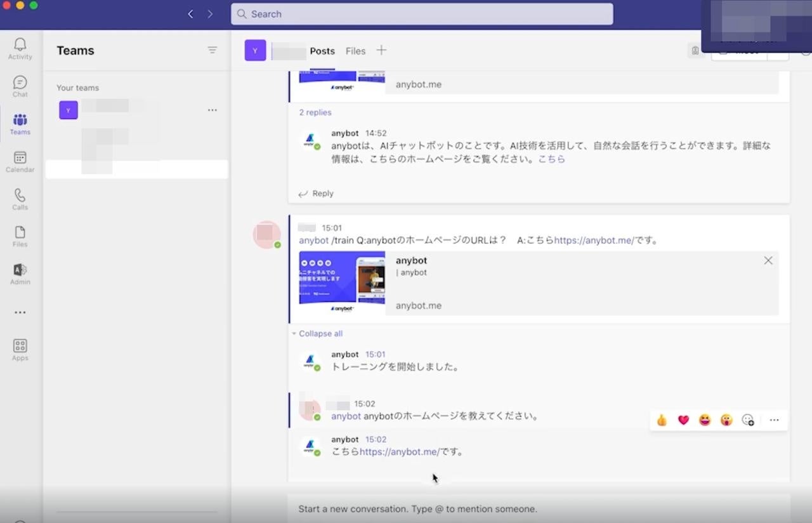Click the 14:52 timestamp
The height and width of the screenshot is (523, 812).
coord(376,133)
